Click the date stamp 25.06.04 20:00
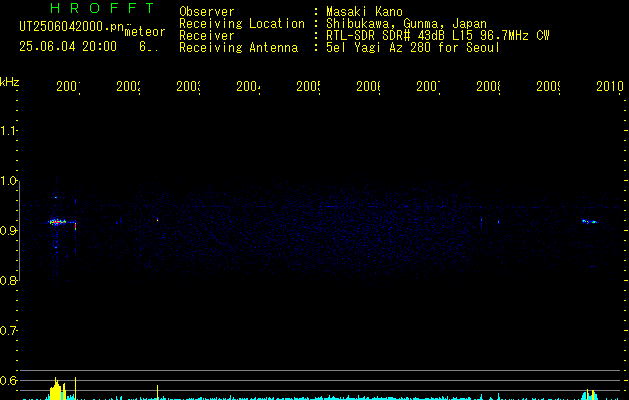 coord(68,47)
